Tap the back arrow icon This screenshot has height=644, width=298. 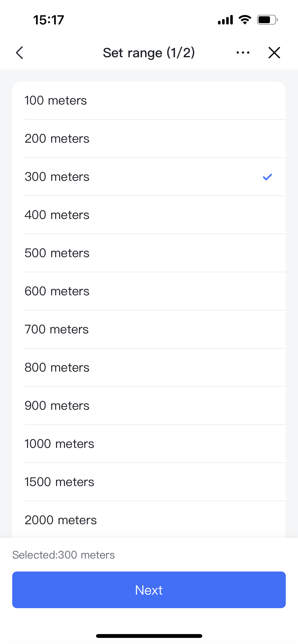20,53
